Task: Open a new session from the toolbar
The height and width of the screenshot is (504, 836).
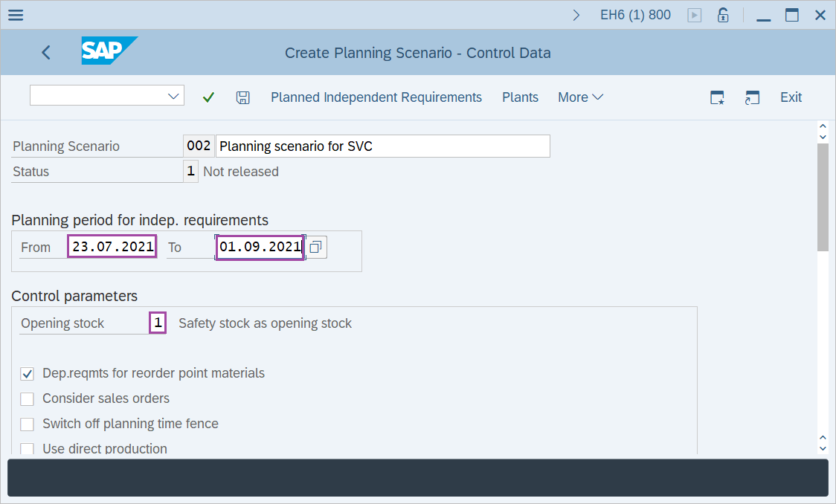Action: [x=752, y=97]
